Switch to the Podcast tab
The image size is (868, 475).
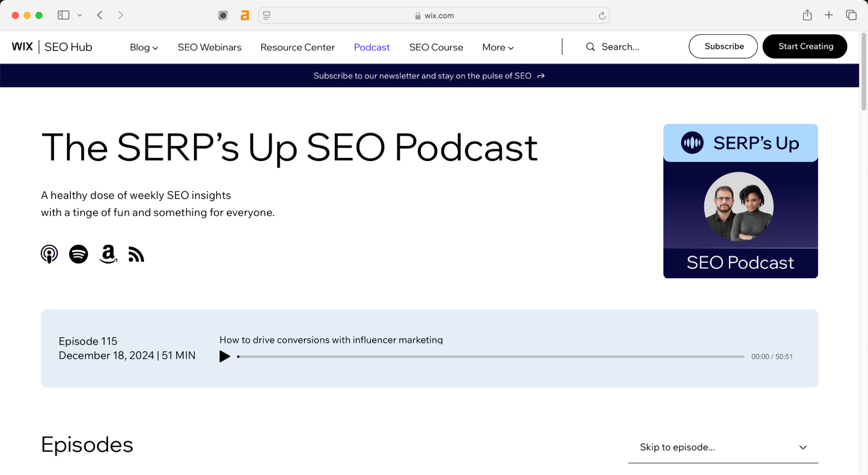coord(371,47)
